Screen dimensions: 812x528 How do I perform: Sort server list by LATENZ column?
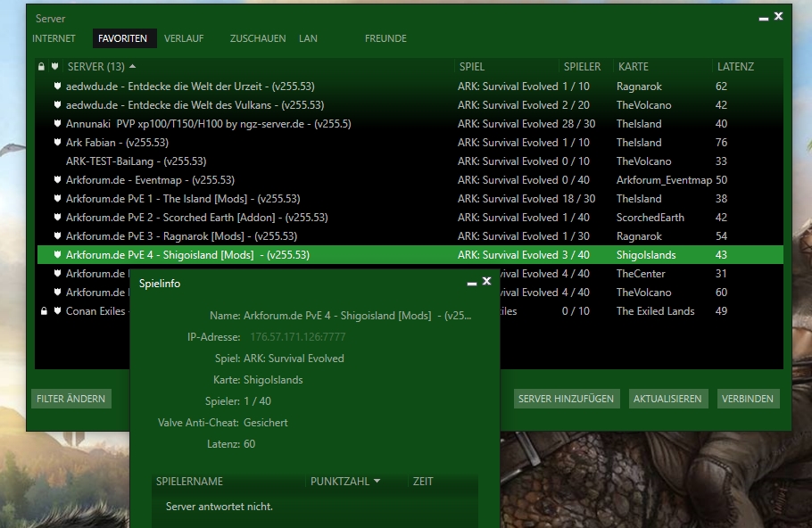click(x=735, y=66)
